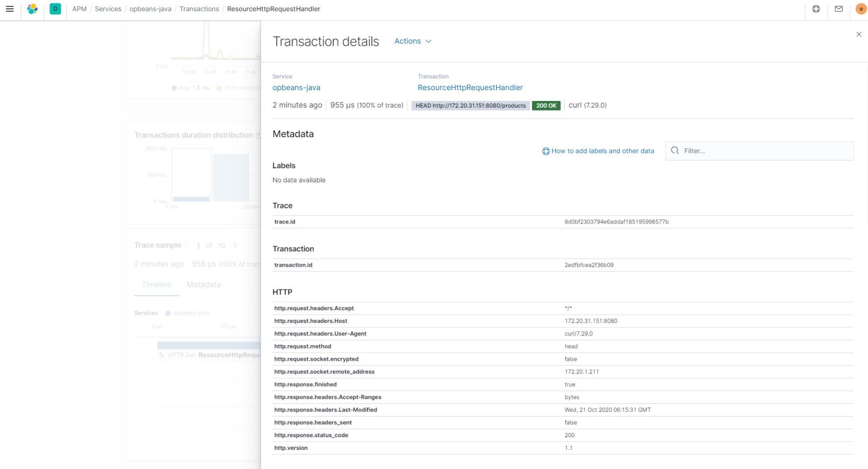
Task: Click the APM breadcrumb
Action: click(x=79, y=9)
